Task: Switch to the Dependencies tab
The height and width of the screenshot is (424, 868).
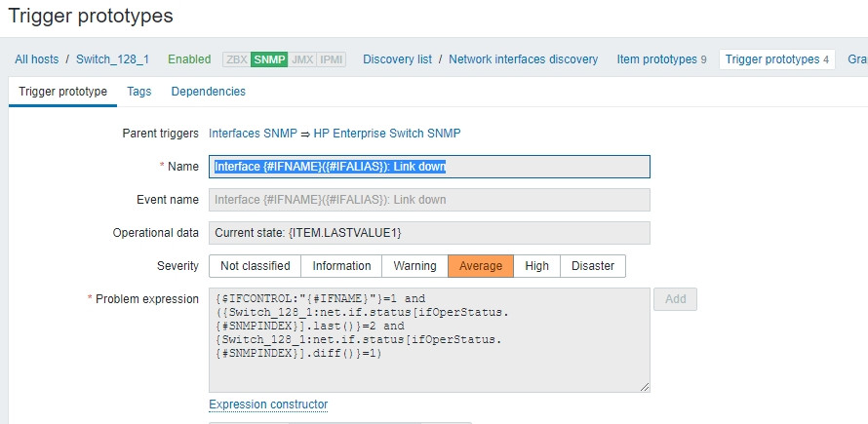Action: pos(208,92)
